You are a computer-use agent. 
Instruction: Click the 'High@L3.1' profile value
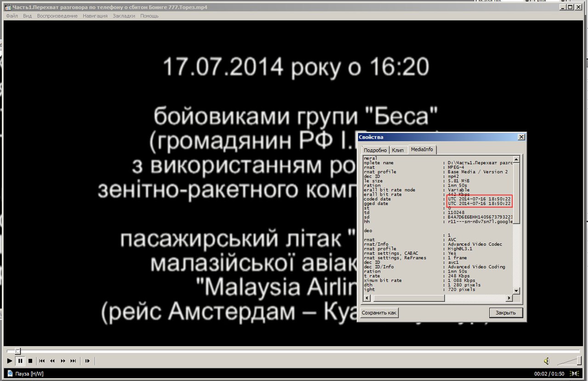coord(460,249)
